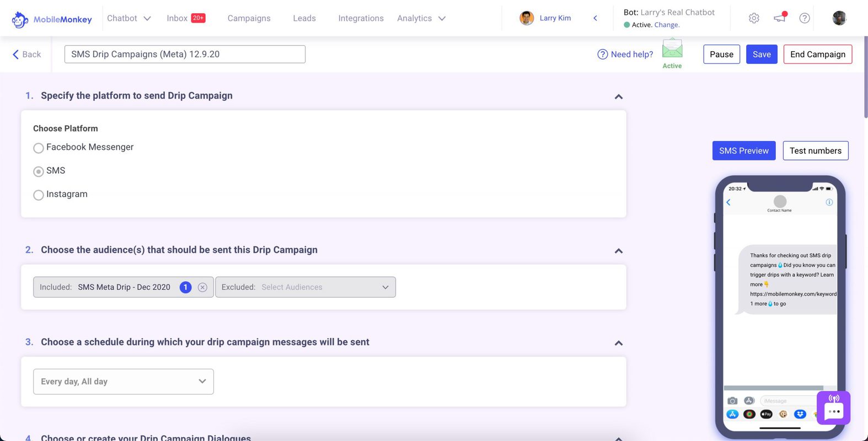Click the MobileMonkey logo icon
This screenshot has height=441, width=868.
click(x=20, y=19)
